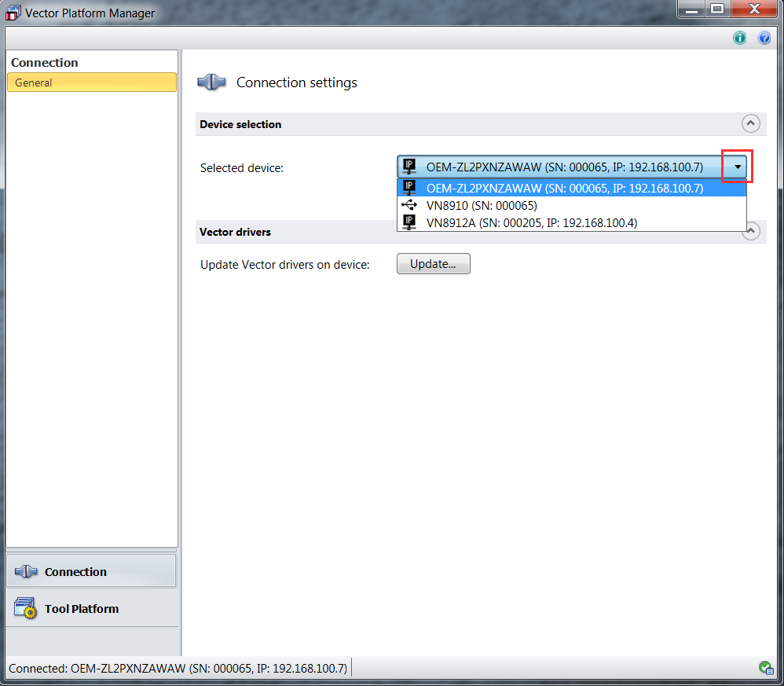Click the Vector Platform Manager title bar icon
The width and height of the screenshot is (784, 686).
click(13, 13)
